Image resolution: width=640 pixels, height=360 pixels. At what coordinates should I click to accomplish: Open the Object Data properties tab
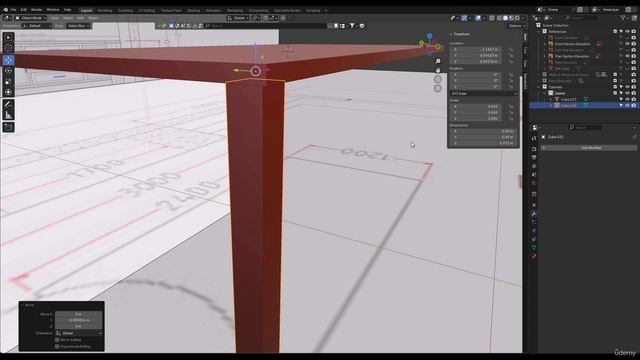pyautogui.click(x=534, y=247)
